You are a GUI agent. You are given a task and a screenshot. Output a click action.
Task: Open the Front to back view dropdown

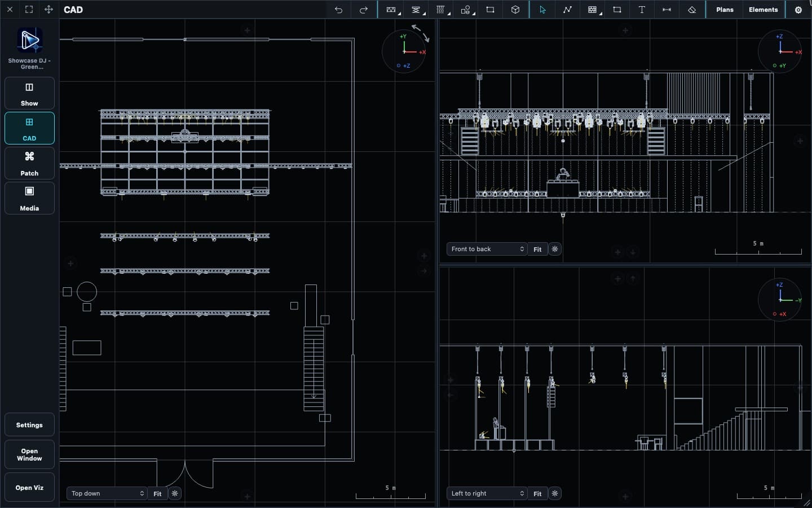pyautogui.click(x=487, y=249)
